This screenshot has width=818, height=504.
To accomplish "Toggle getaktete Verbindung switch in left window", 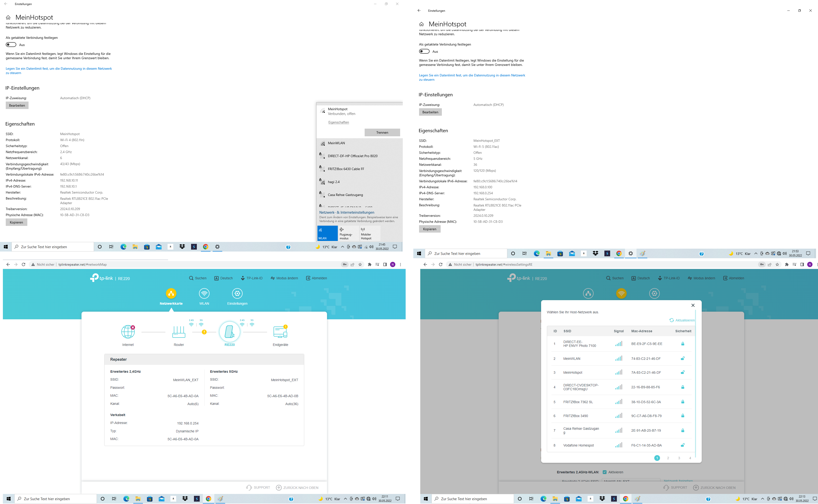I will pyautogui.click(x=11, y=45).
